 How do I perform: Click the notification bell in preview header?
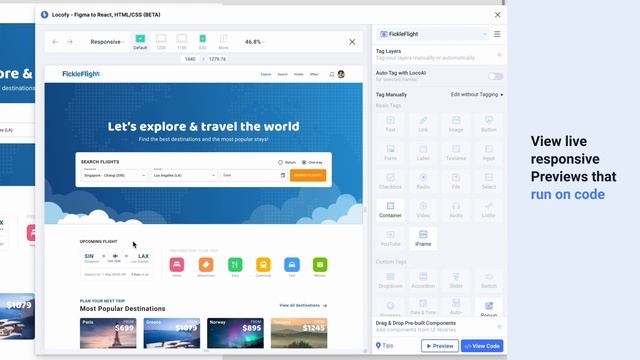[331, 74]
